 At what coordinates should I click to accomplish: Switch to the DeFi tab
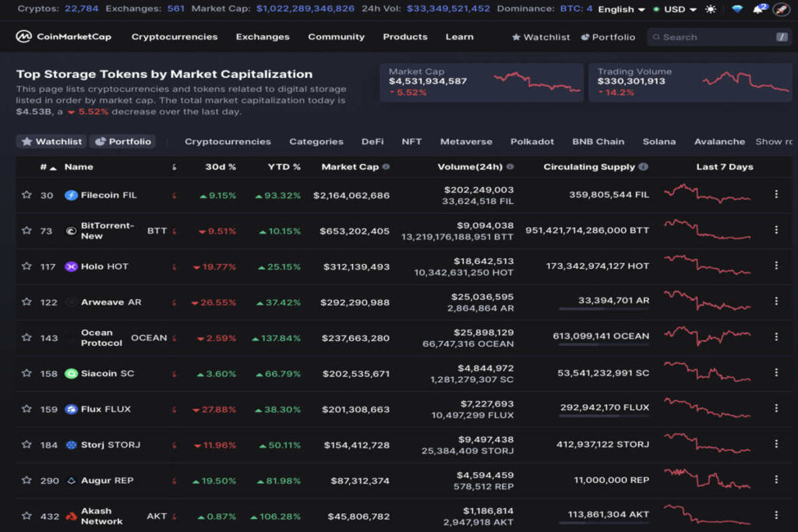point(373,142)
